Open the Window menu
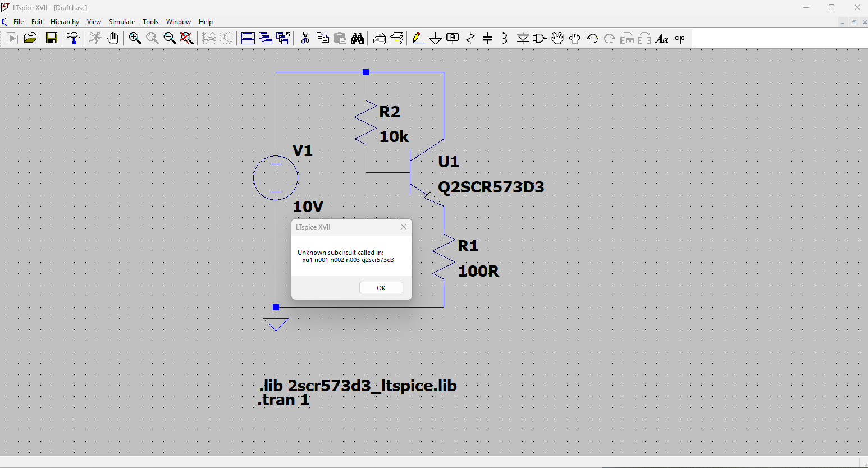The height and width of the screenshot is (468, 868). point(179,22)
